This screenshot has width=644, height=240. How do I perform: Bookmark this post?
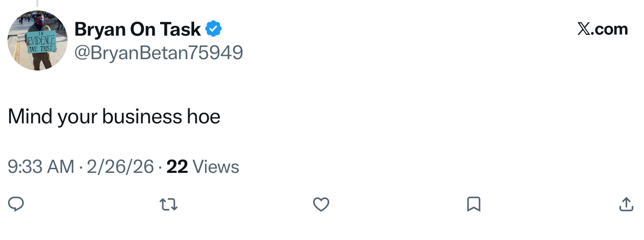pyautogui.click(x=473, y=204)
